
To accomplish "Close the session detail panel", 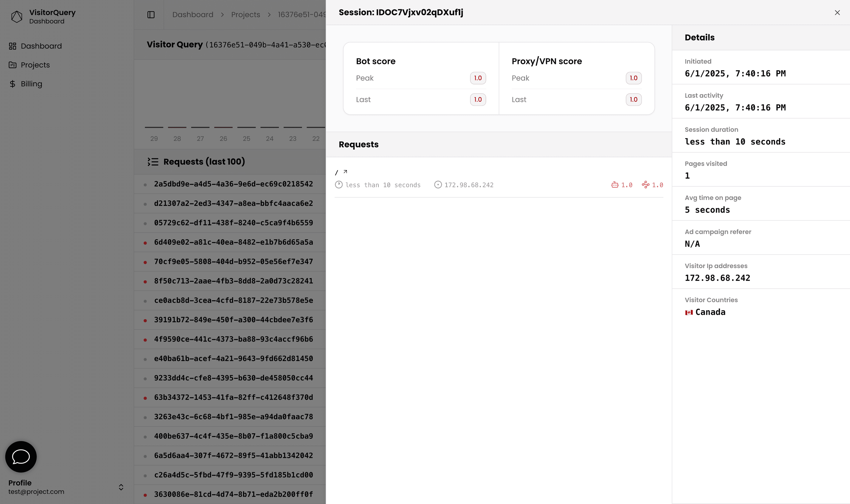I will (837, 13).
